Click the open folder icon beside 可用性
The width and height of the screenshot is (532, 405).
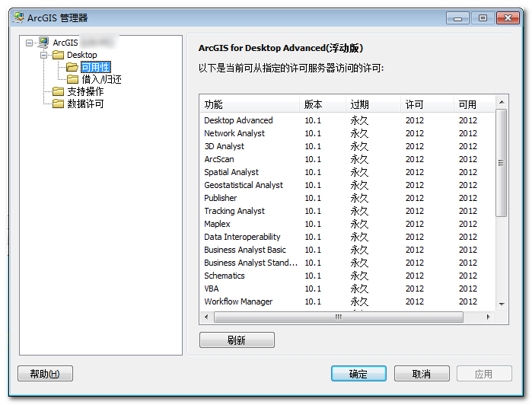click(72, 67)
